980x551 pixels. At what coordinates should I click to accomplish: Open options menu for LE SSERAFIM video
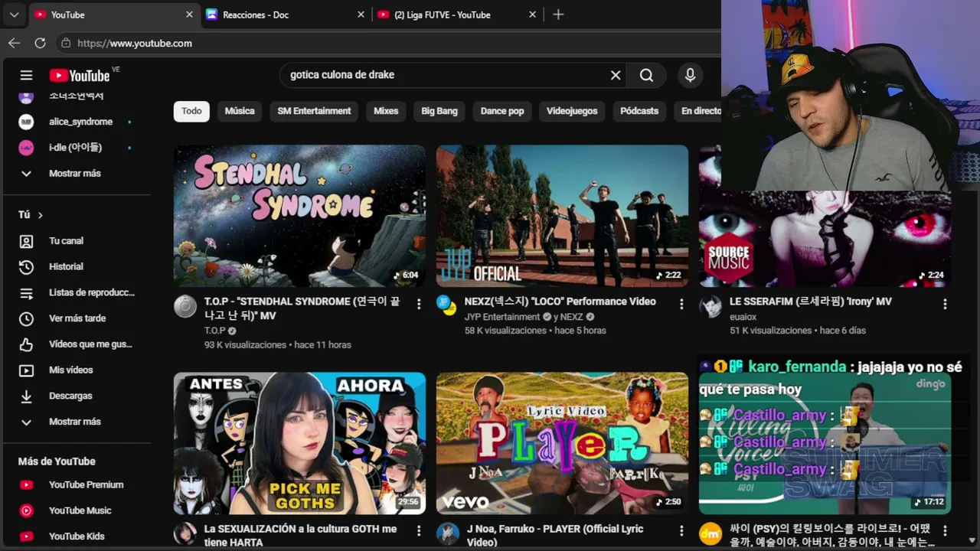(x=945, y=305)
